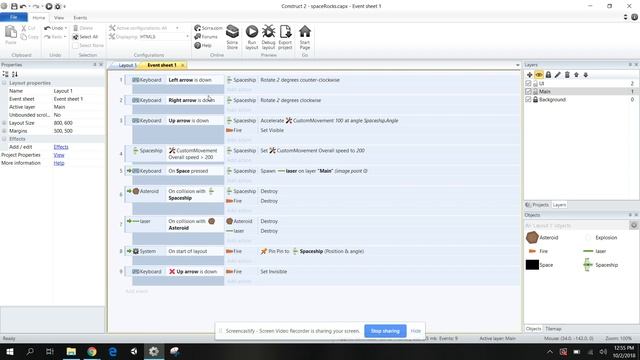Collapse the Effects section
640x360 pixels.
[x=4, y=139]
